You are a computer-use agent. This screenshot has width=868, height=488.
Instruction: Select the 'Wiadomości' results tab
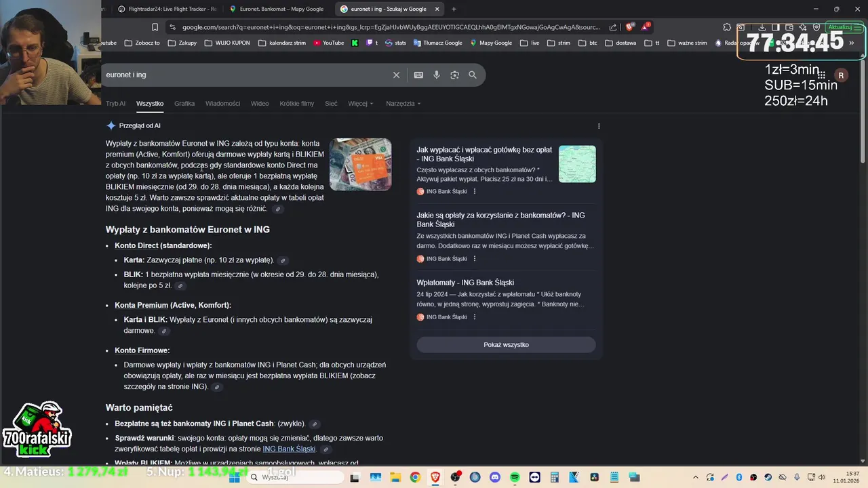tap(222, 104)
